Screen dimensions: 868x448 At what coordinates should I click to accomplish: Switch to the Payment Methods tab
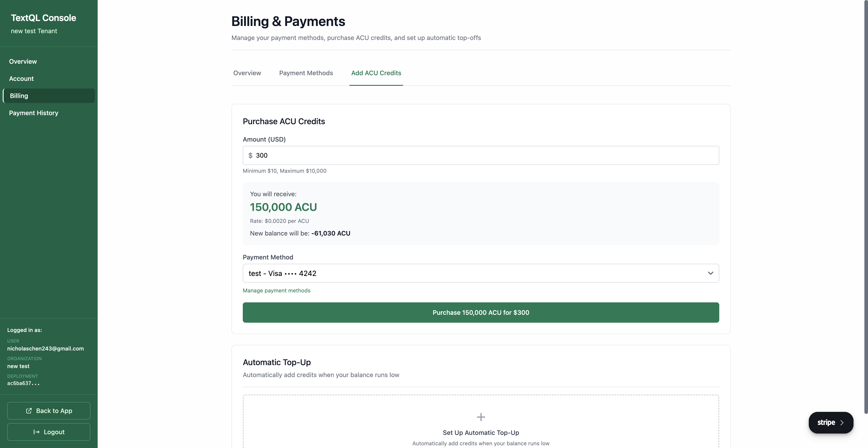[306, 73]
